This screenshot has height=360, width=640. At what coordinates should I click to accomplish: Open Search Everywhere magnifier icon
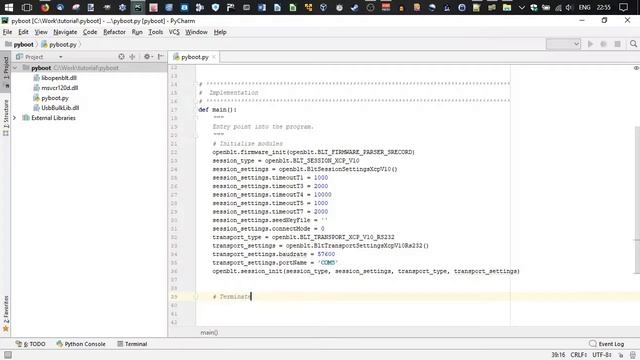[633, 44]
